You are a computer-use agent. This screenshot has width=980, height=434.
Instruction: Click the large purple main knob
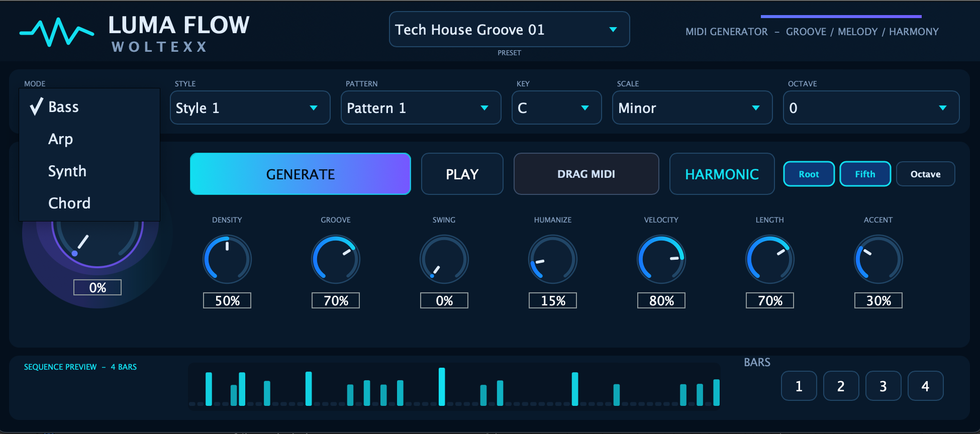point(97,245)
